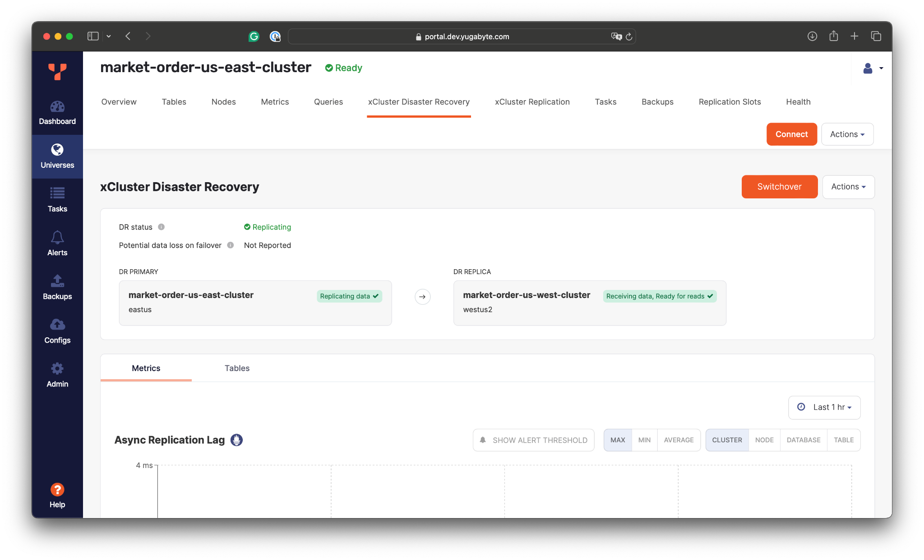
Task: Click info icon for potential data loss
Action: tap(231, 245)
